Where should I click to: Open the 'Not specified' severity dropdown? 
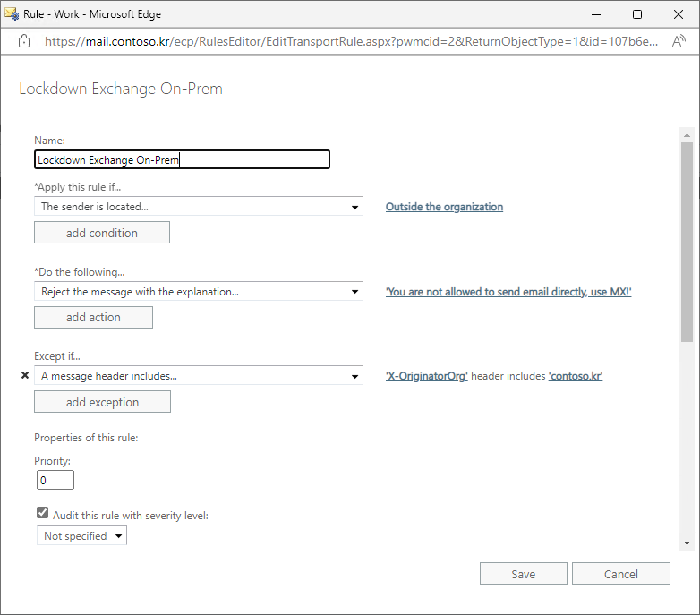pyautogui.click(x=81, y=535)
